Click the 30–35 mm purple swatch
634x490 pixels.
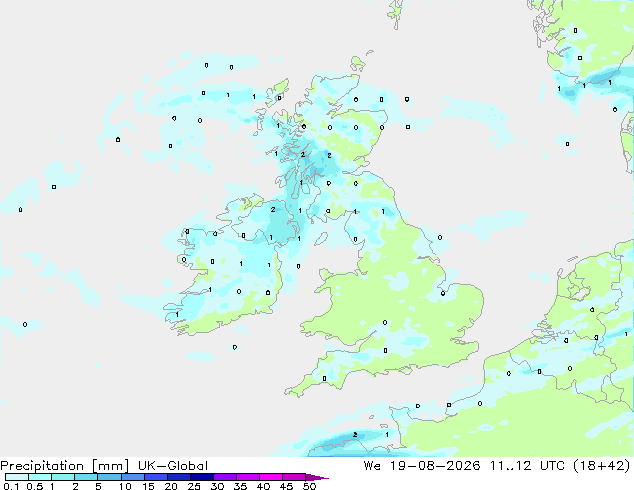tap(225, 477)
